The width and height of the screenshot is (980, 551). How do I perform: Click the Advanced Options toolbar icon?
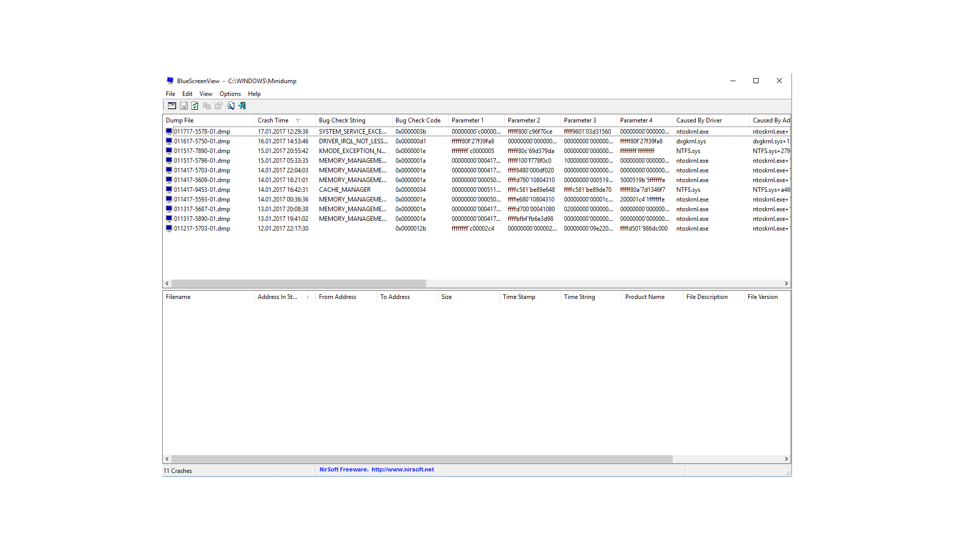pos(172,106)
